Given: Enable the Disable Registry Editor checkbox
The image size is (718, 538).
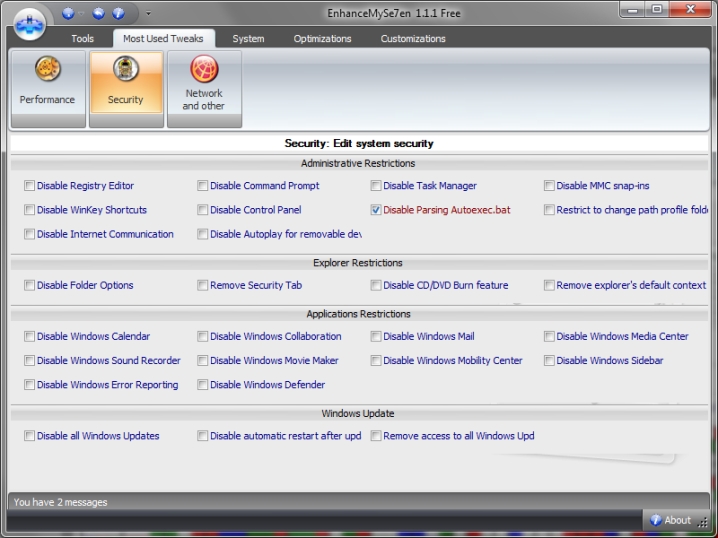Looking at the screenshot, I should pyautogui.click(x=29, y=186).
